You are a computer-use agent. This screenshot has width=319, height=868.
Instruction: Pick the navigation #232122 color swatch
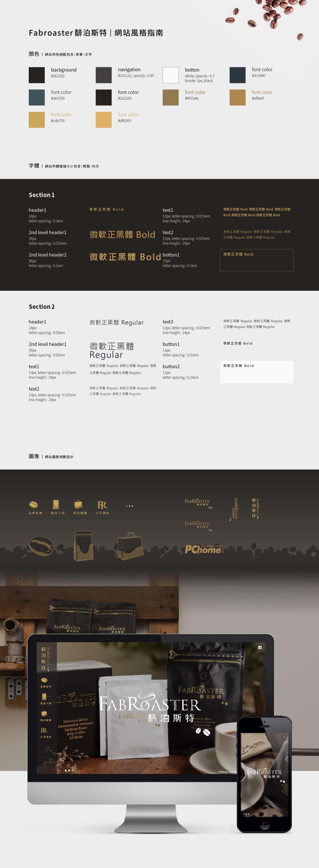coord(104,75)
